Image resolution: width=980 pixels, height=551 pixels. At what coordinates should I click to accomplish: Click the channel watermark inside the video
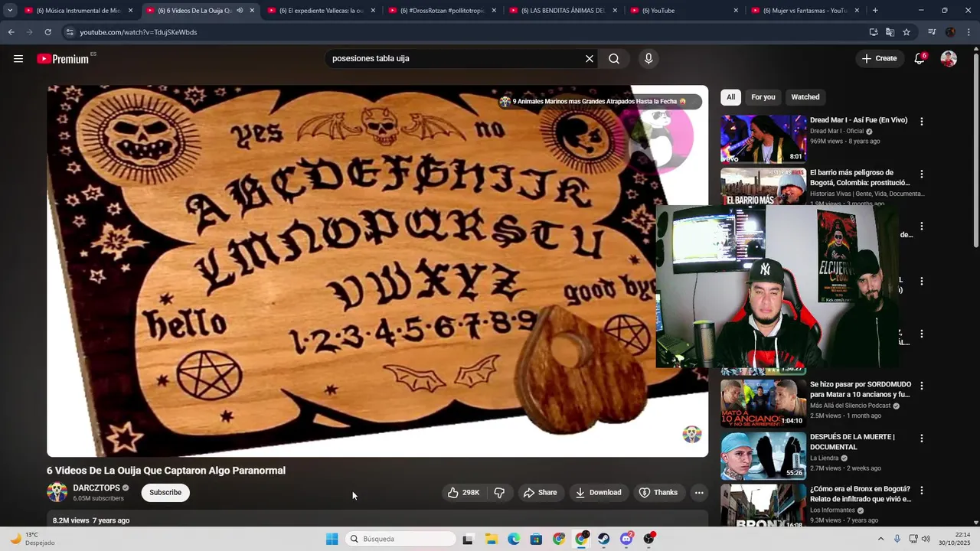point(692,435)
